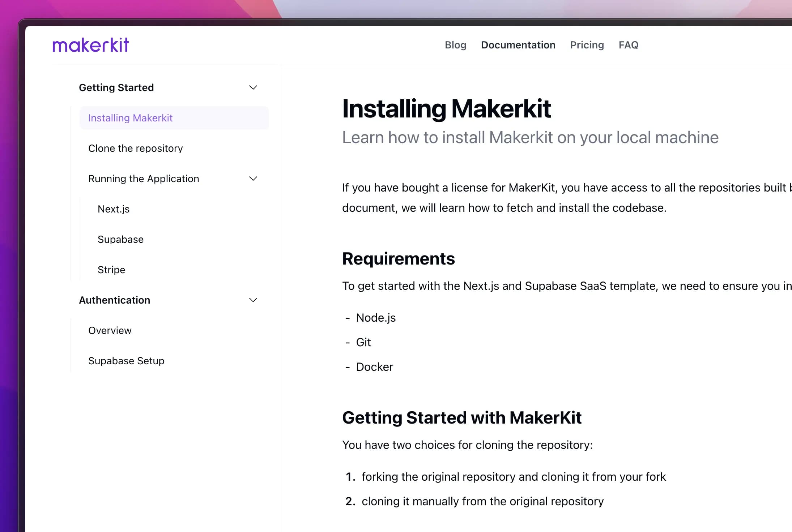Open the Supabase Setup sidebar page
Image resolution: width=792 pixels, height=532 pixels.
126,361
